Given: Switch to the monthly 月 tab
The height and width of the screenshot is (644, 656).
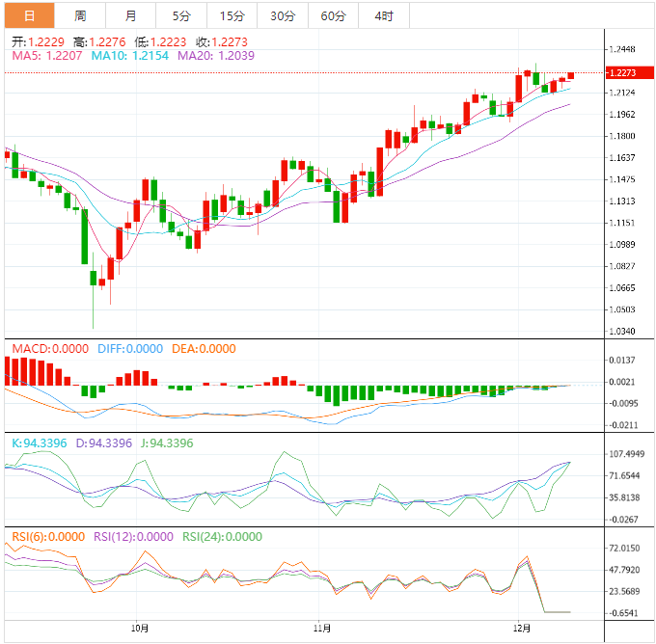Looking at the screenshot, I should click(130, 15).
